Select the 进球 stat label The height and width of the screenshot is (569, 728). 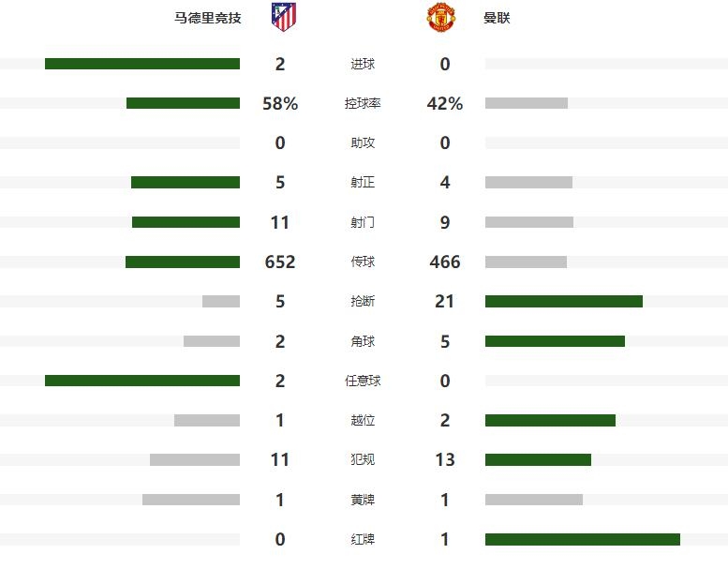coord(363,64)
